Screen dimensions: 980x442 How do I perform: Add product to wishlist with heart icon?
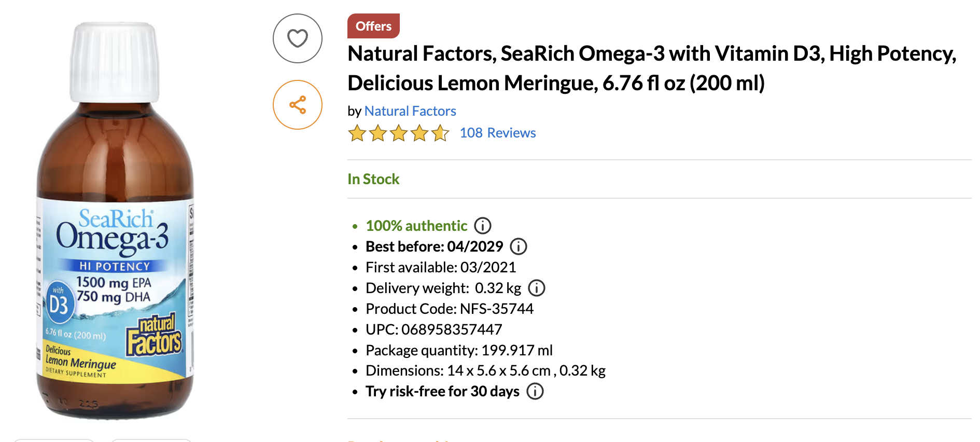click(298, 38)
